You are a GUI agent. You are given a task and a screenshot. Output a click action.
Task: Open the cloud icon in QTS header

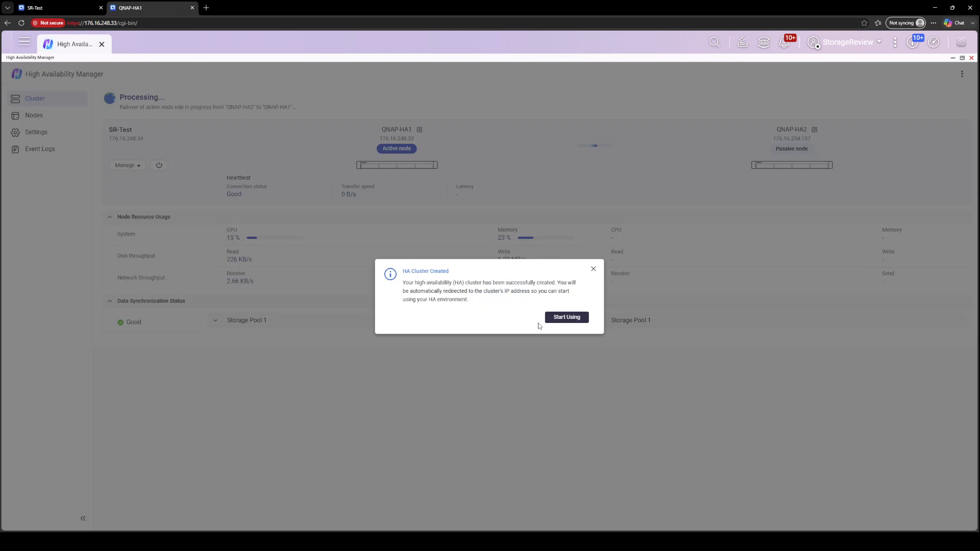[x=961, y=42]
